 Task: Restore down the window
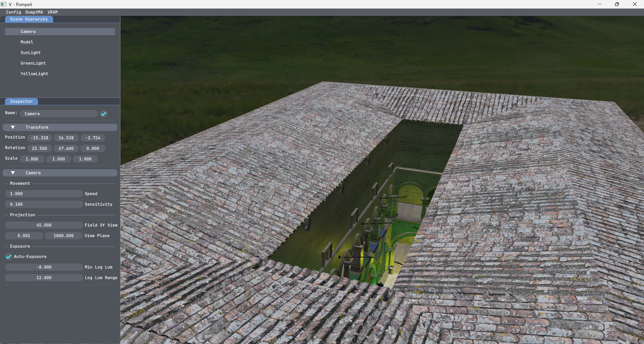click(617, 4)
